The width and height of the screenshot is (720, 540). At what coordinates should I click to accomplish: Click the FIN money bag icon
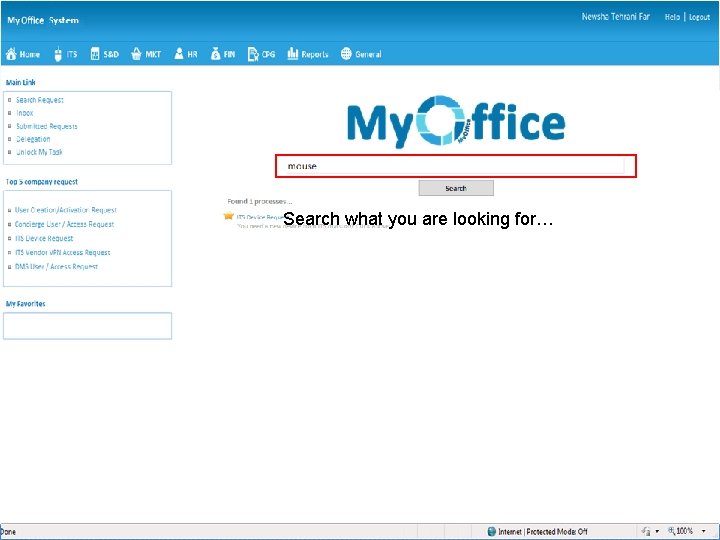(215, 54)
